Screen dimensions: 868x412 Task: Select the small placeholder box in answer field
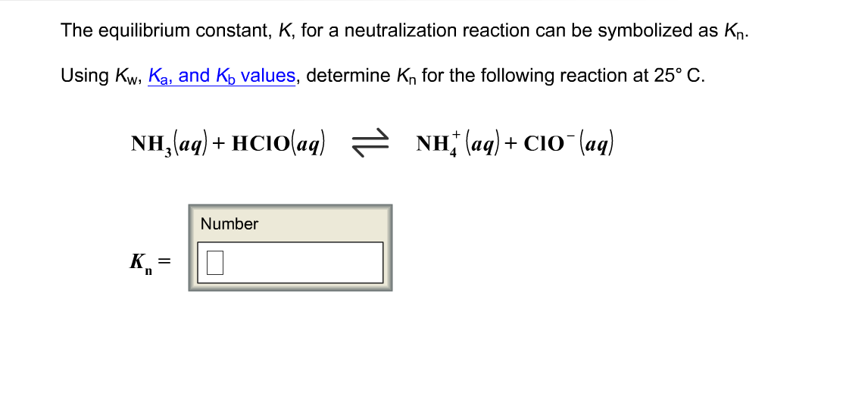coord(215,263)
